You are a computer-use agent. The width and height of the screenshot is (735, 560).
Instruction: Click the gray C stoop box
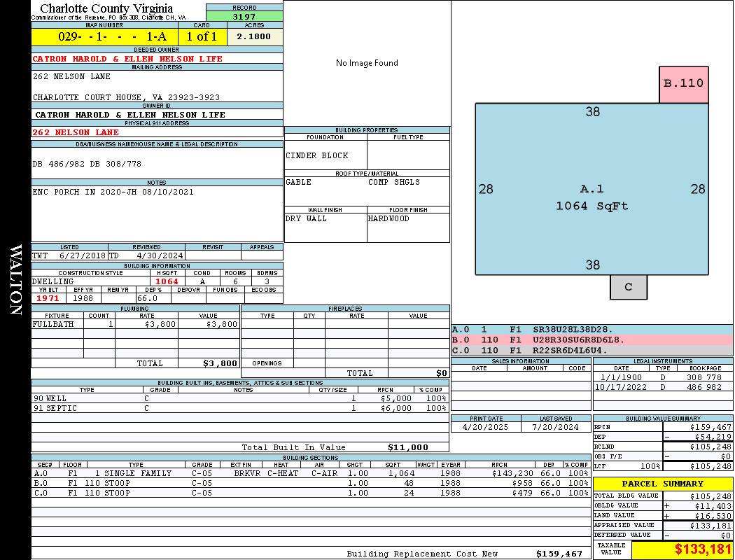628,287
